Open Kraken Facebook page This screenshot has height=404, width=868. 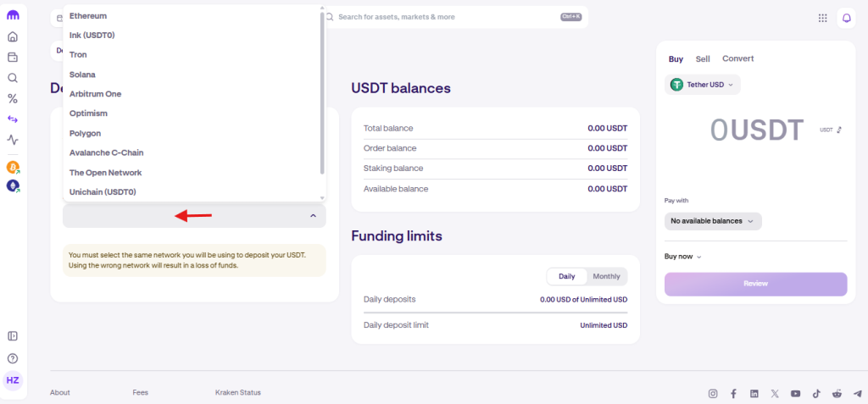pyautogui.click(x=733, y=394)
